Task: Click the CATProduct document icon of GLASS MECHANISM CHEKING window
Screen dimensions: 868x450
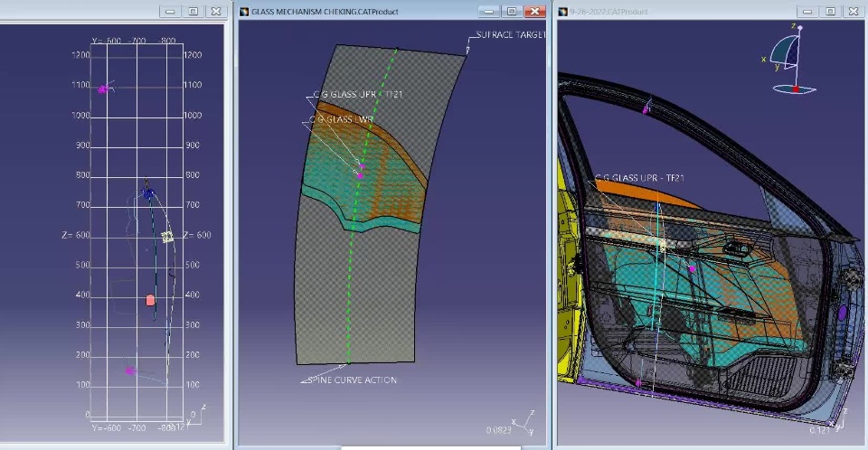Action: [244, 11]
